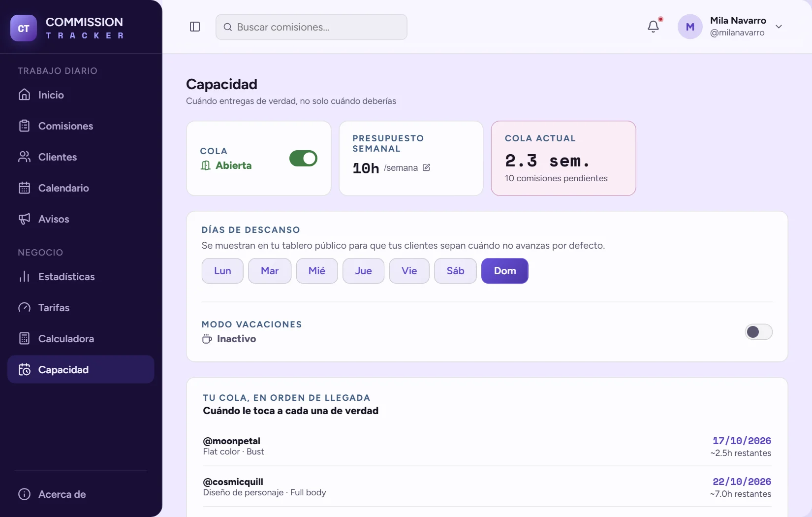Click the search magnifier icon
The image size is (812, 517).
(x=227, y=27)
